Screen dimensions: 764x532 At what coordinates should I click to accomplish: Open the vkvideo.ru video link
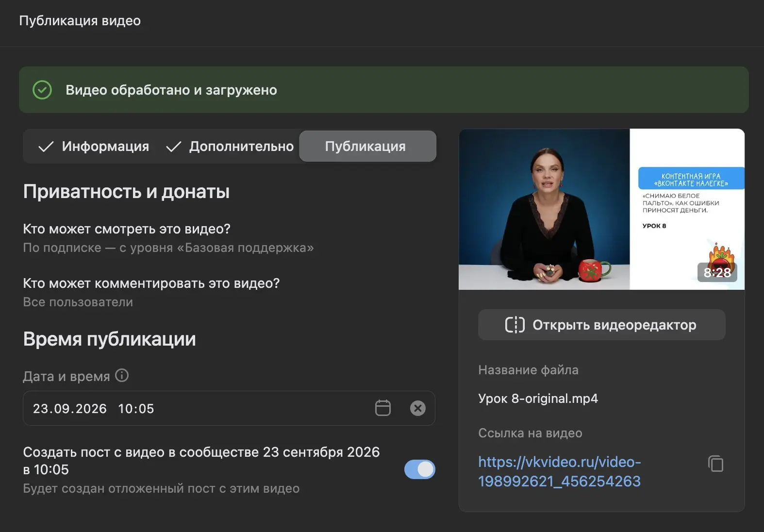[560, 471]
